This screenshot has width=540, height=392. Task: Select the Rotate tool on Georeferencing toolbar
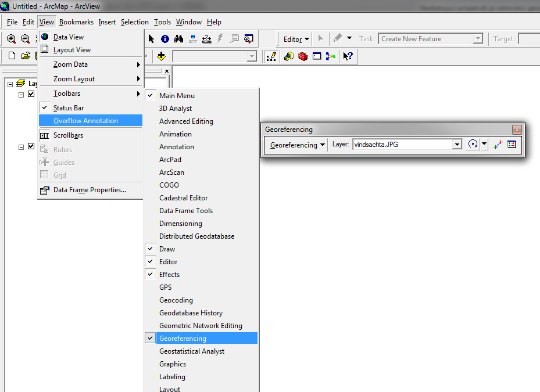point(473,144)
